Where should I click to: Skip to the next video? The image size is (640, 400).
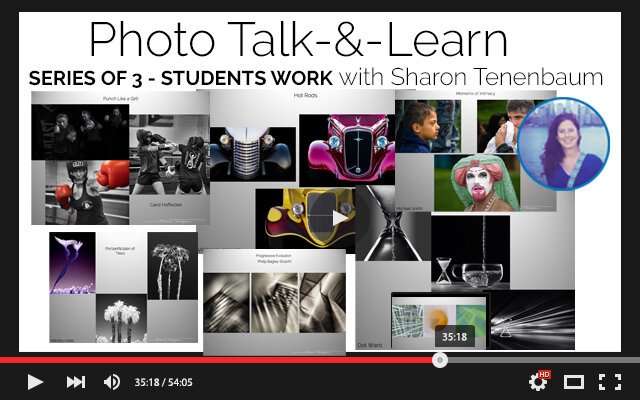click(x=76, y=382)
